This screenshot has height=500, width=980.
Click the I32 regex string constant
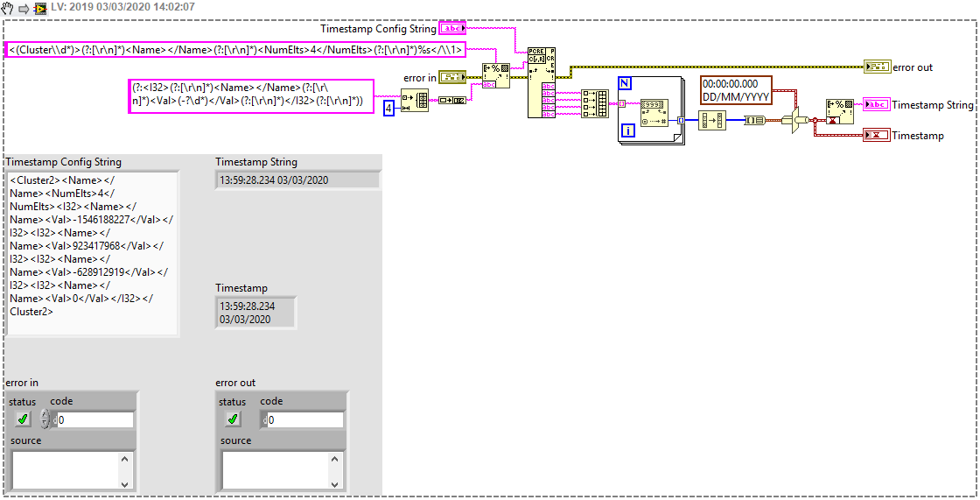click(250, 95)
